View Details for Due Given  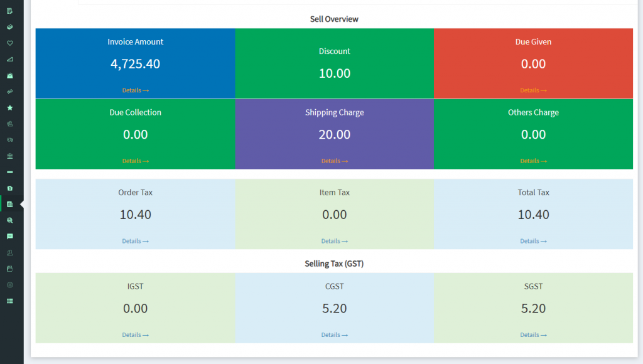click(533, 90)
